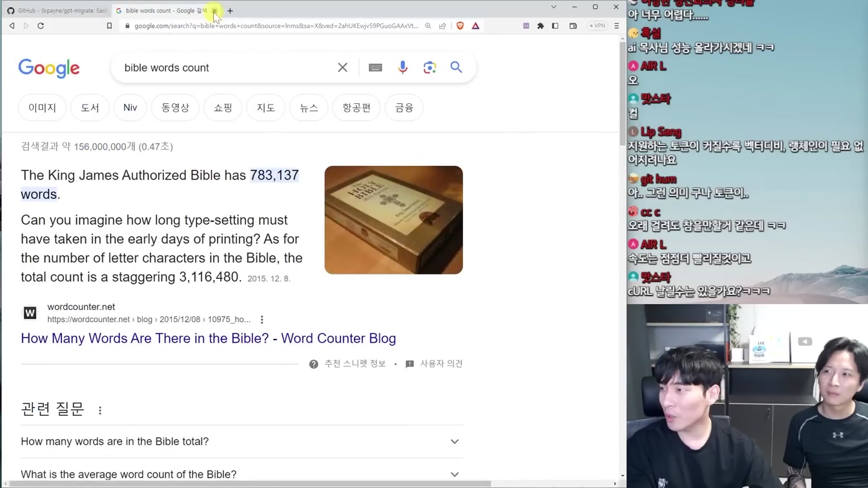Open a new tab with the plus button
The width and height of the screenshot is (868, 488).
230,10
